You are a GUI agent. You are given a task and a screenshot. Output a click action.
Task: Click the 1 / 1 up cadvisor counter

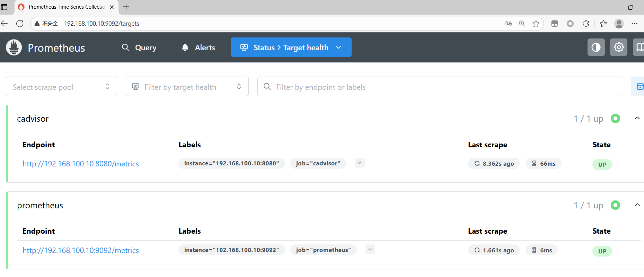click(x=588, y=119)
